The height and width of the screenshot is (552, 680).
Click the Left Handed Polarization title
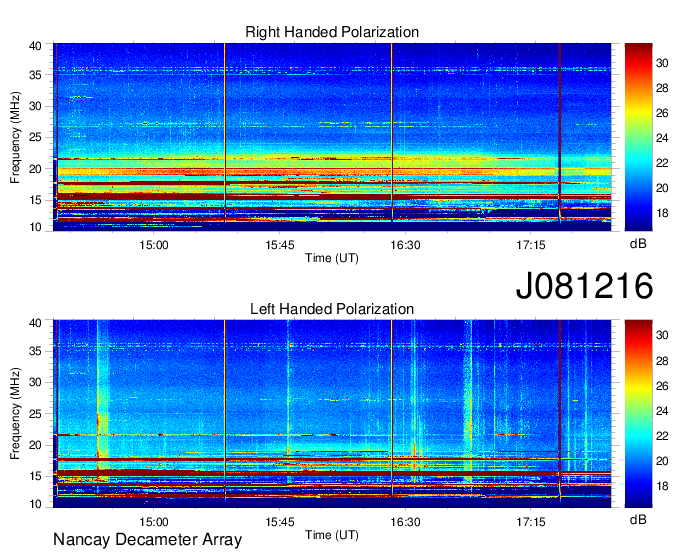coord(332,309)
